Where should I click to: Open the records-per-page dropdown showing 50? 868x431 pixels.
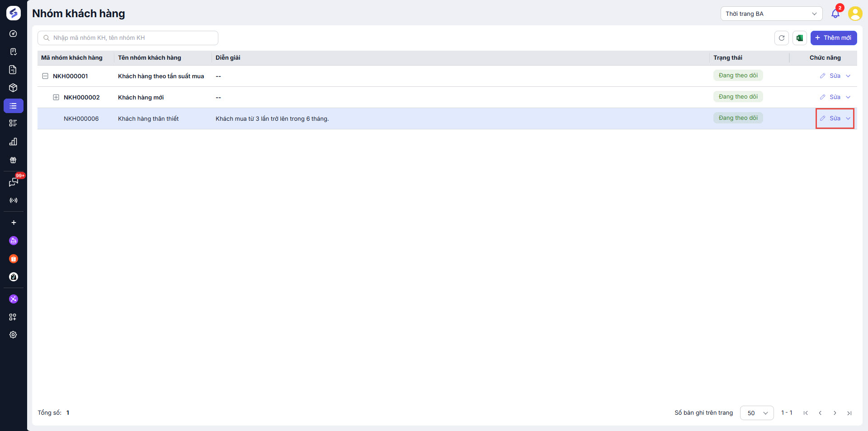[757, 413]
